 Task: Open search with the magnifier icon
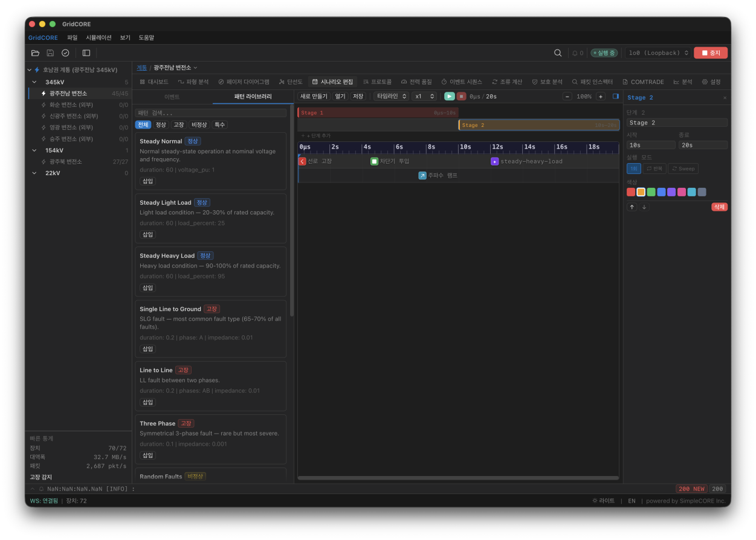(x=558, y=53)
